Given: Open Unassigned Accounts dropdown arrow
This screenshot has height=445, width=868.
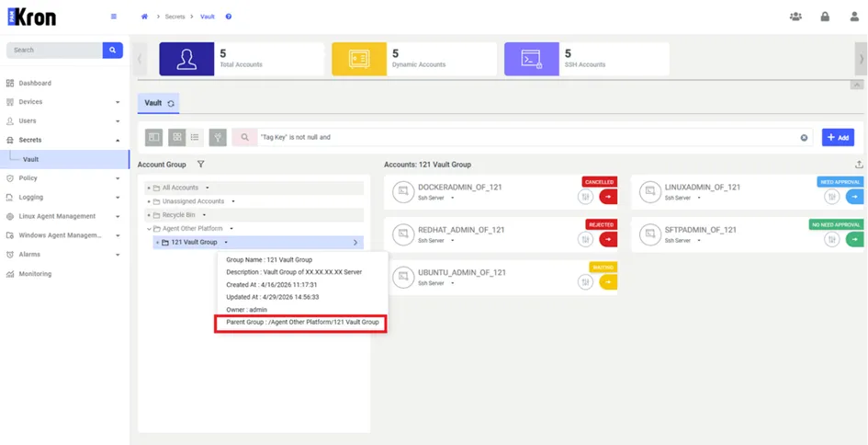Looking at the screenshot, I should 233,201.
